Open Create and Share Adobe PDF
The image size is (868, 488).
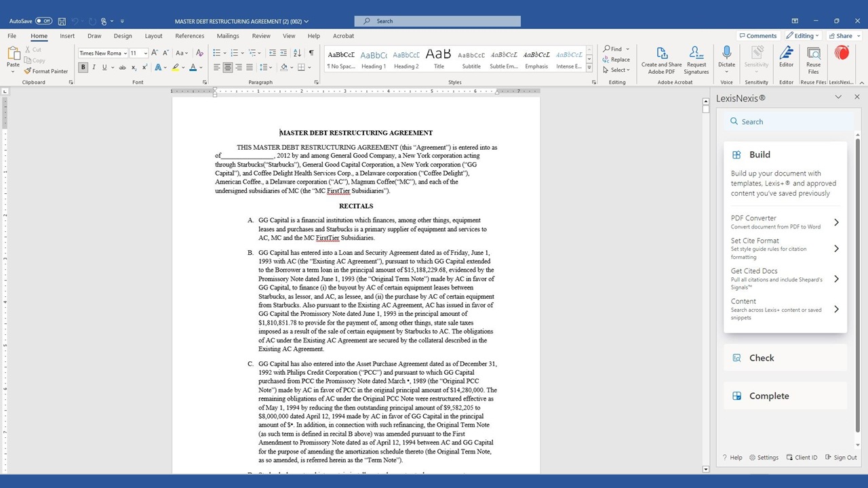point(661,54)
